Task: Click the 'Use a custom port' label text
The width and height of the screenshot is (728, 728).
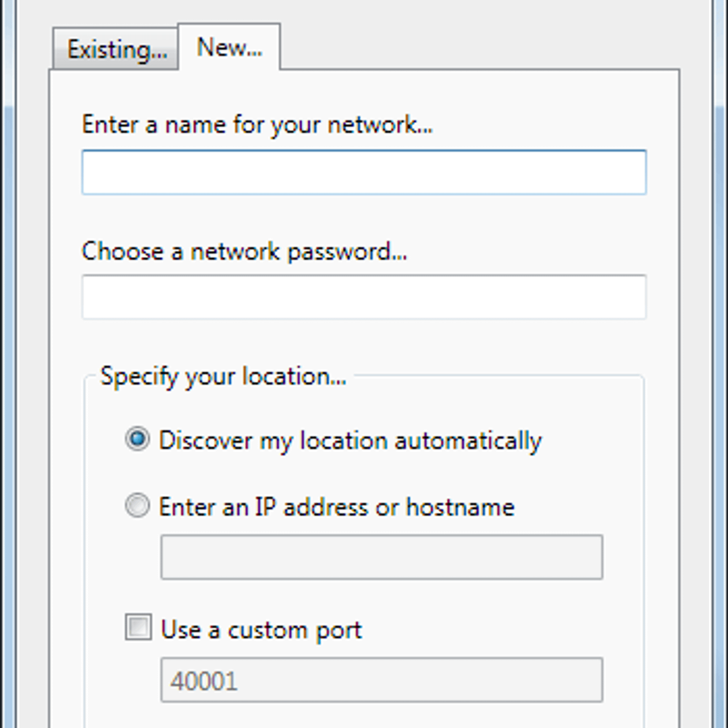Action: click(x=261, y=630)
